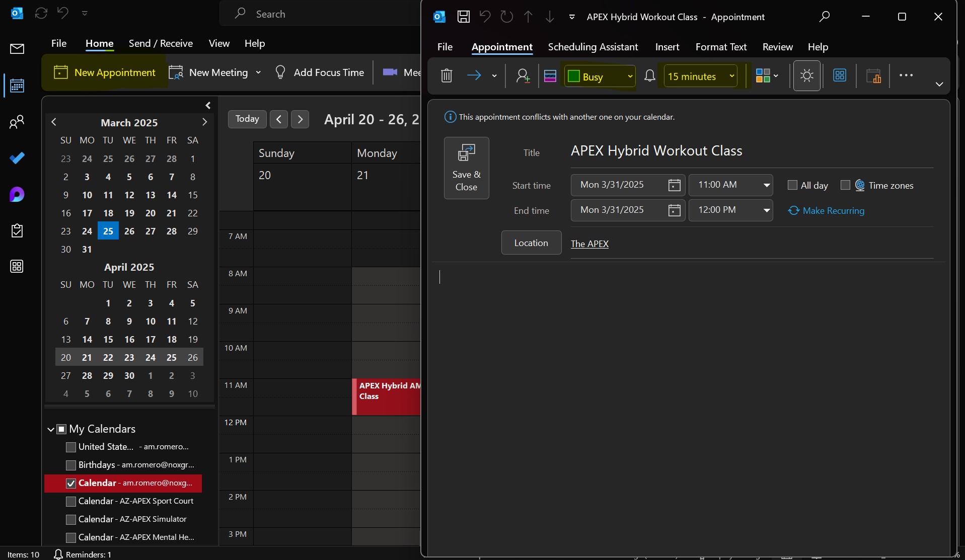Collapse the My Calendars group
The width and height of the screenshot is (965, 560).
point(51,429)
